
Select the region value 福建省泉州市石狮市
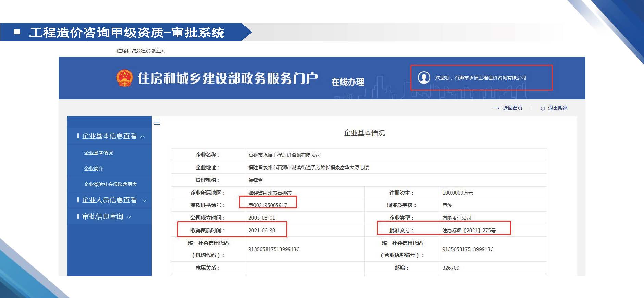coord(270,193)
